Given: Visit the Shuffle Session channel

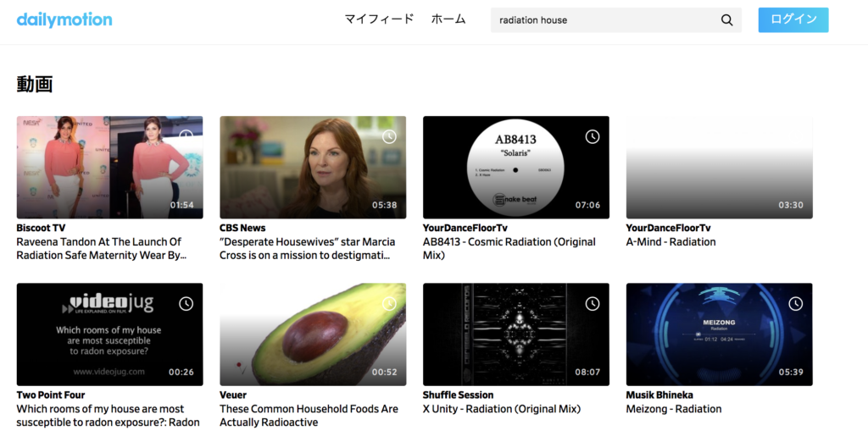Looking at the screenshot, I should 459,395.
